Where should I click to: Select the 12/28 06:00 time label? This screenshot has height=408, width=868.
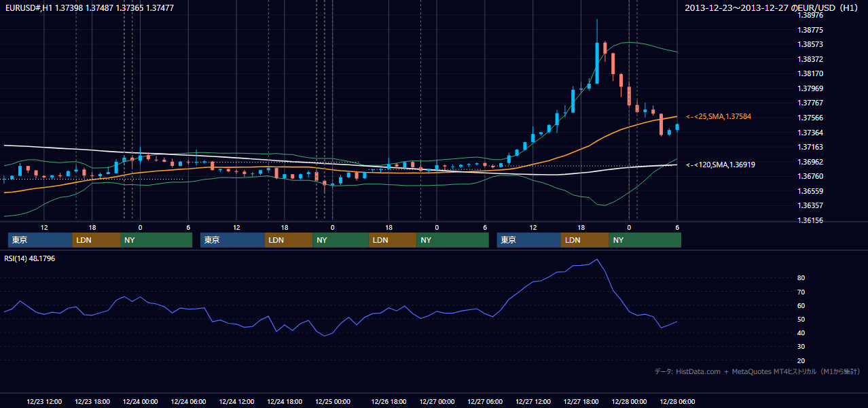click(x=678, y=402)
